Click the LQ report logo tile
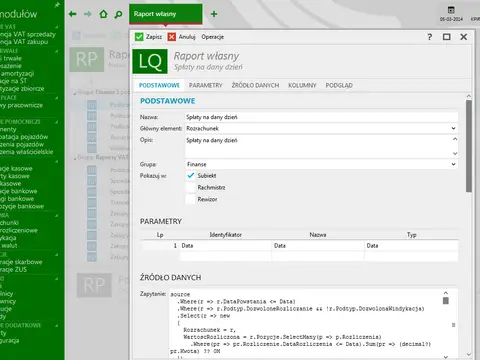Screen dimensions: 480x360 pos(150,61)
